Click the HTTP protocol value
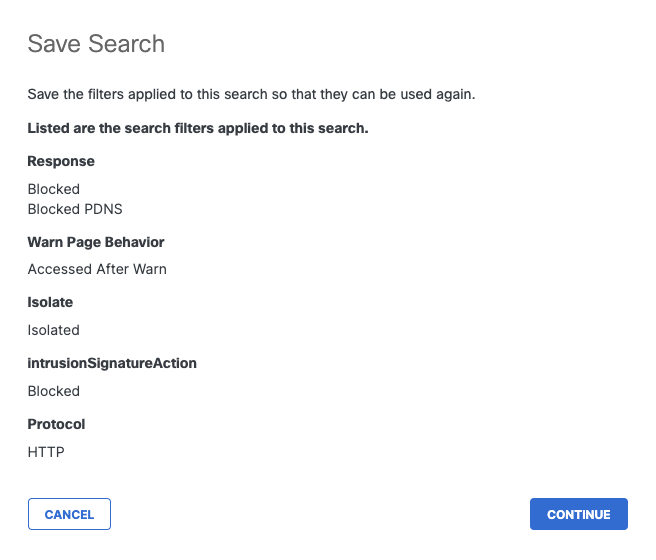The width and height of the screenshot is (656, 560). [46, 452]
